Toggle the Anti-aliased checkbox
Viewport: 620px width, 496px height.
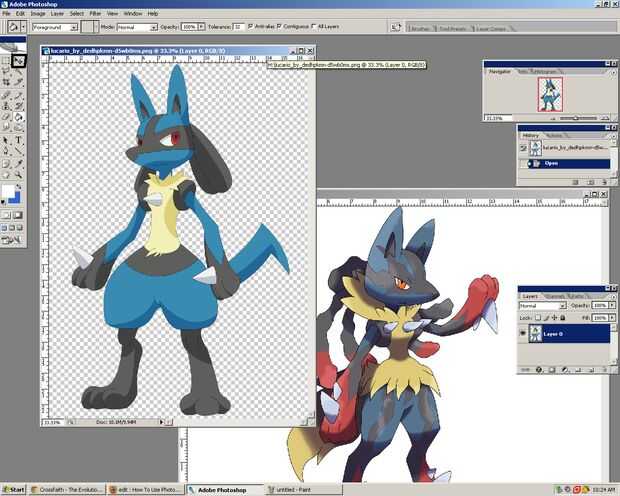[x=250, y=27]
